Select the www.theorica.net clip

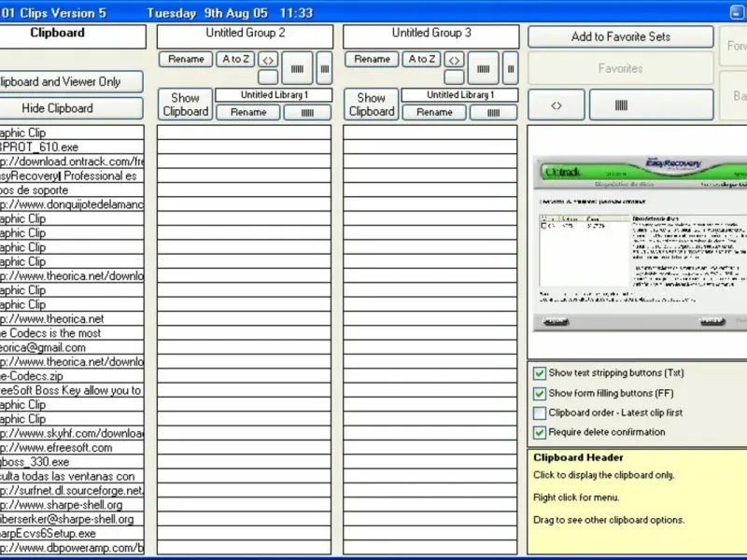tap(72, 318)
